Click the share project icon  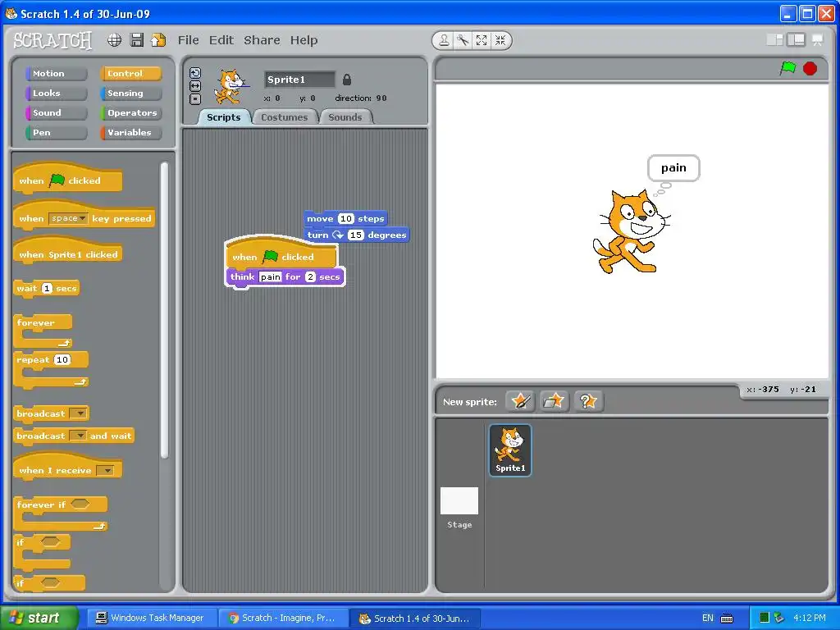pyautogui.click(x=158, y=40)
